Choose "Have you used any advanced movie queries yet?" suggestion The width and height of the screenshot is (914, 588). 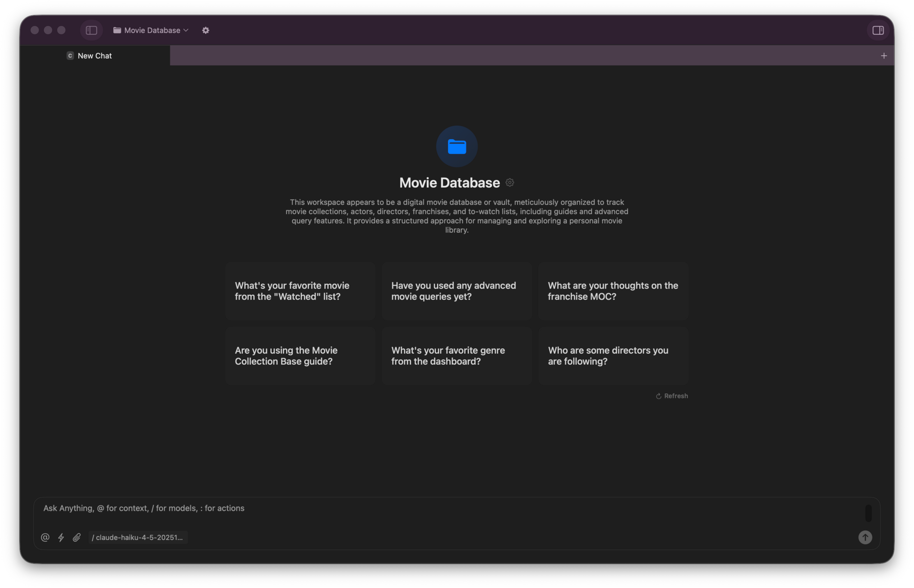(457, 291)
